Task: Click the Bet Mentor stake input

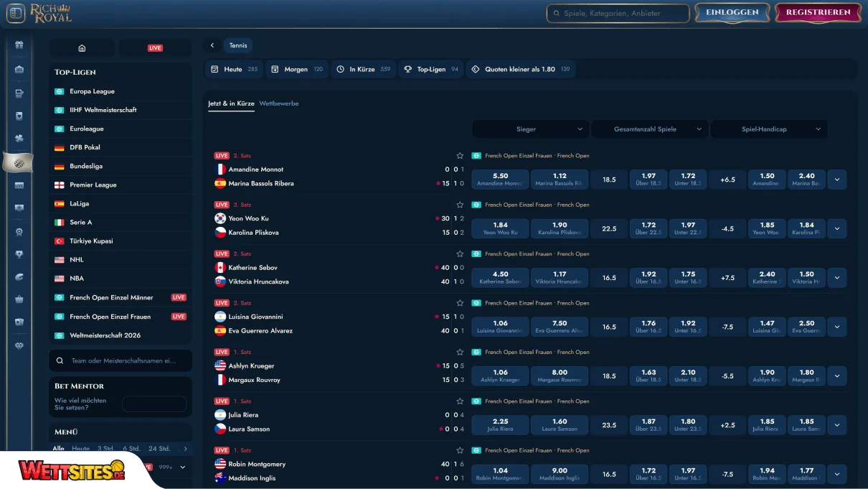Action: (154, 404)
